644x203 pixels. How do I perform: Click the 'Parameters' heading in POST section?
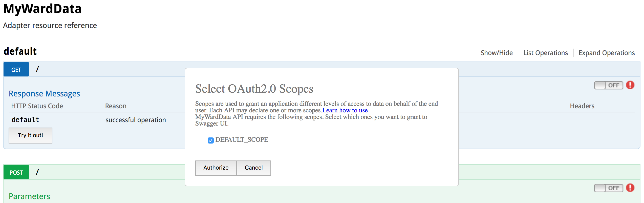click(x=29, y=196)
